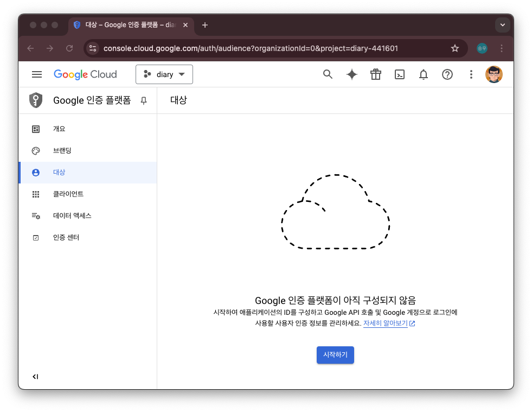Click the site information icon in address bar

pos(93,48)
